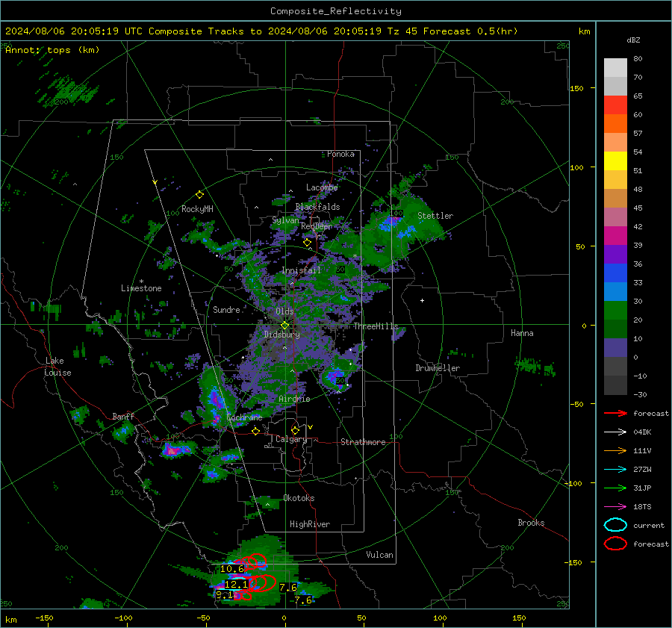Image resolution: width=672 pixels, height=628 pixels.
Task: Choose the magenta 18TS arrow legend icon
Action: [615, 507]
